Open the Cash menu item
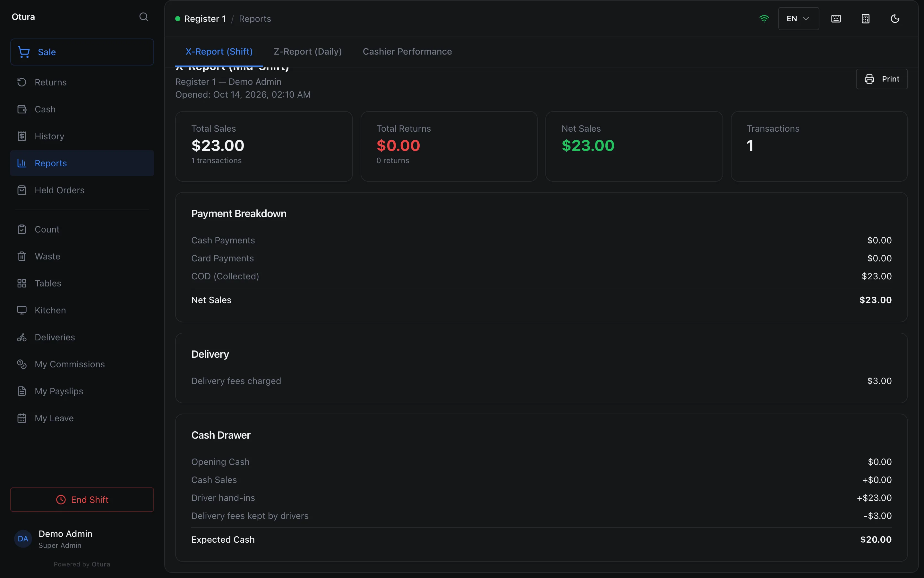Viewport: 924px width, 578px height. click(x=82, y=109)
